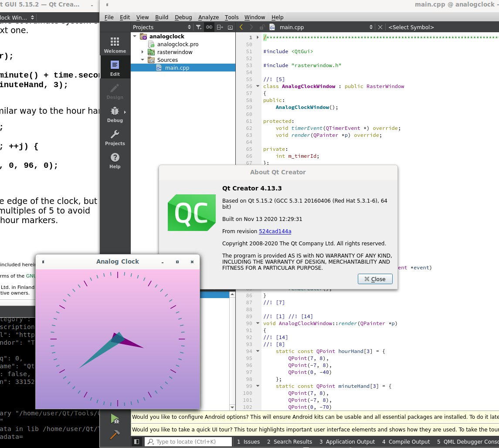
Task: Click the filter tree icon in Projects panel
Action: (199, 27)
